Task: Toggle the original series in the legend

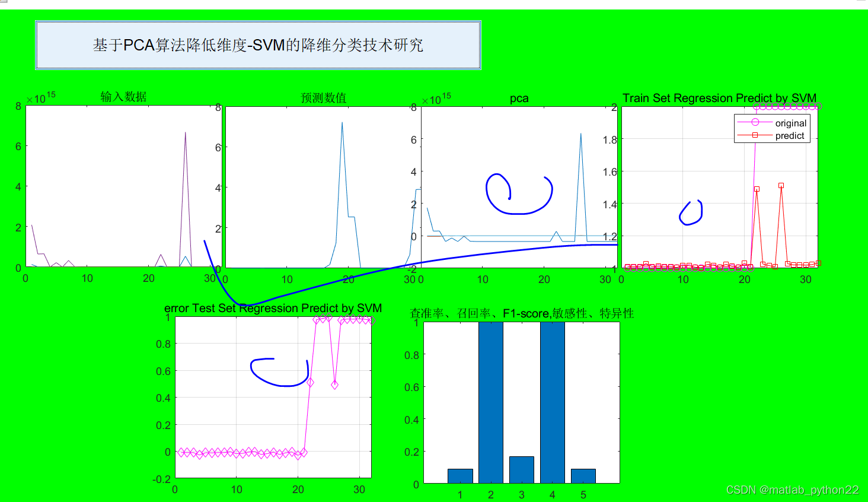Action: pyautogui.click(x=792, y=123)
